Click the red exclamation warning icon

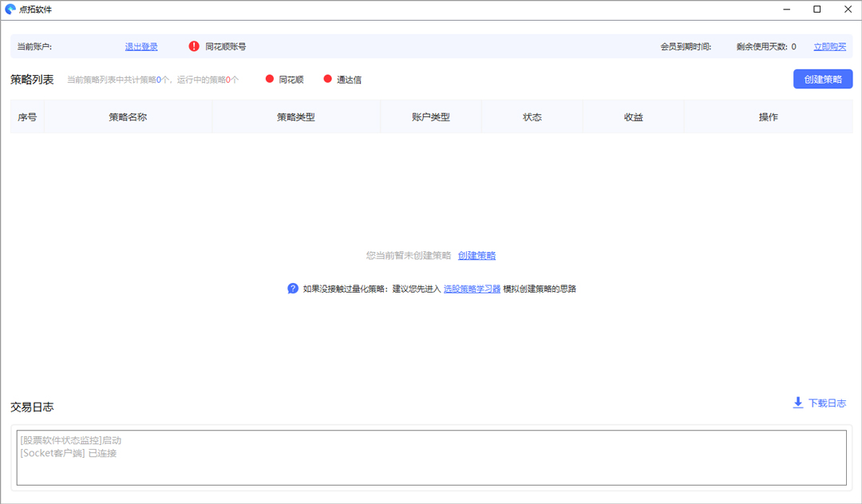pos(194,46)
